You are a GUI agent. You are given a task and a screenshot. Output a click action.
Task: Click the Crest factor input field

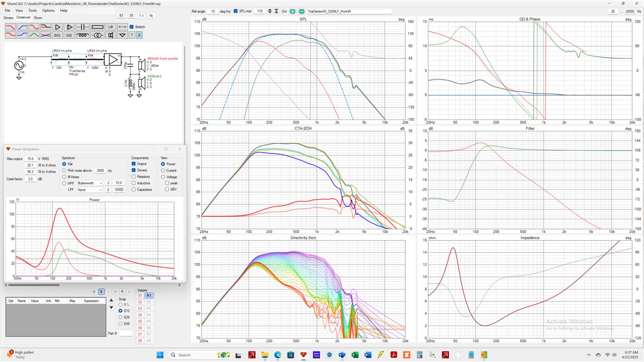pyautogui.click(x=30, y=179)
